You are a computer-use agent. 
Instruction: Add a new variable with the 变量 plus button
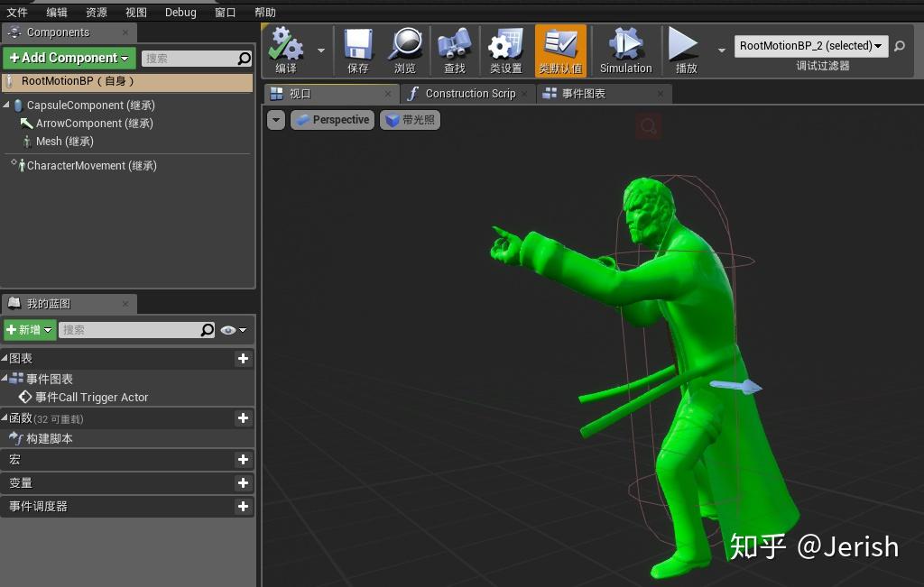[242, 482]
